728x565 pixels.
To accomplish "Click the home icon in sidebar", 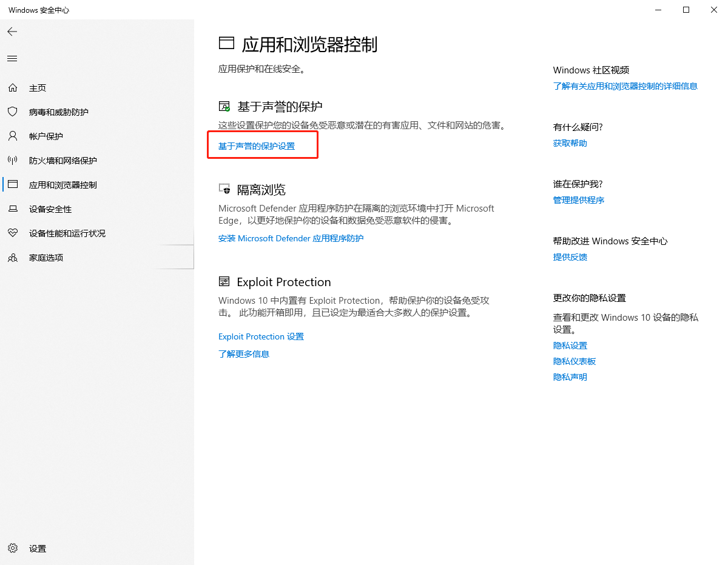I will coord(12,88).
